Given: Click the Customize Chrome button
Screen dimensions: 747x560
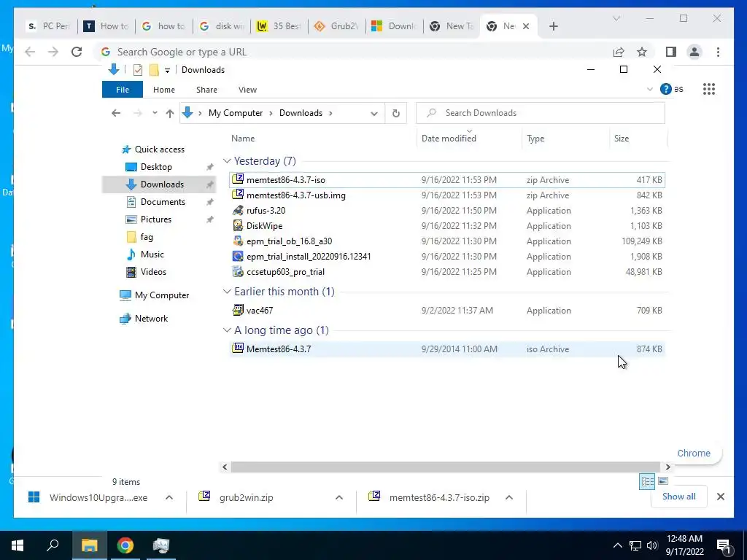Looking at the screenshot, I should point(694,454).
